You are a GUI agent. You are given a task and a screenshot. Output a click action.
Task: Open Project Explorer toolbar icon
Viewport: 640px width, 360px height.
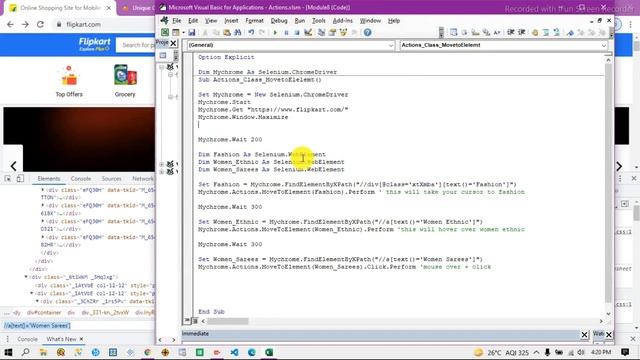(x=322, y=33)
